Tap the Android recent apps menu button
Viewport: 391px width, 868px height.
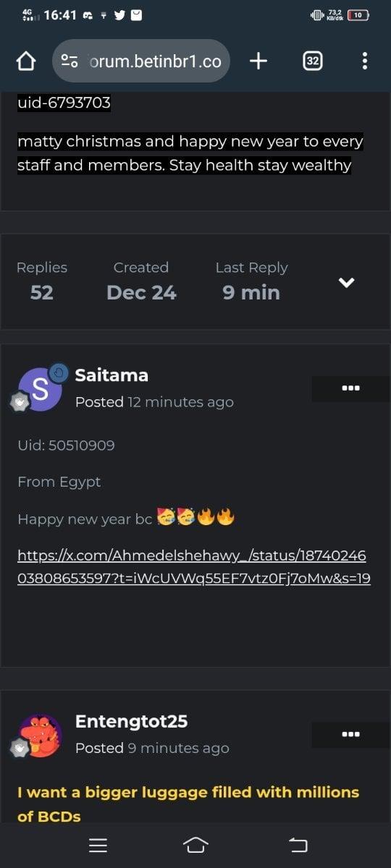pos(98,845)
